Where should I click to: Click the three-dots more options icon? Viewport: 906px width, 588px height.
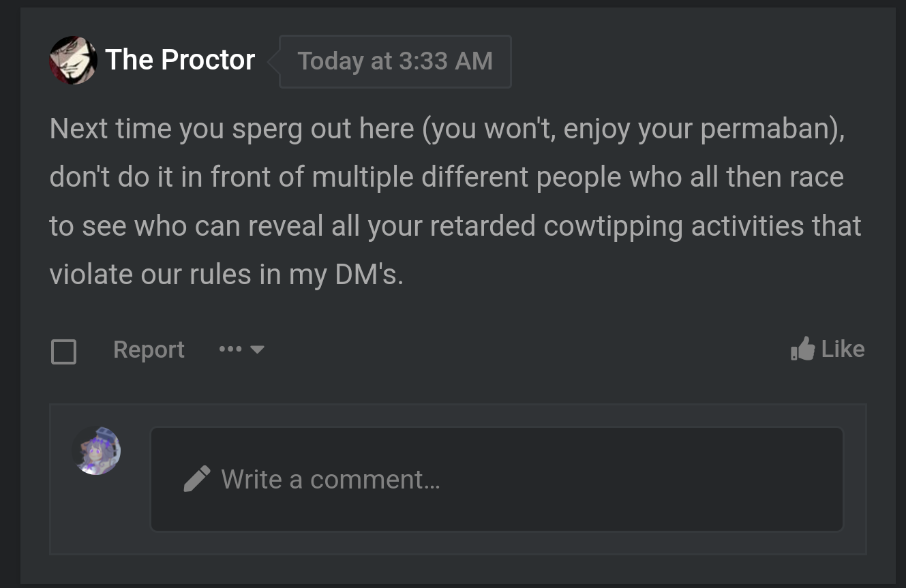click(x=230, y=350)
